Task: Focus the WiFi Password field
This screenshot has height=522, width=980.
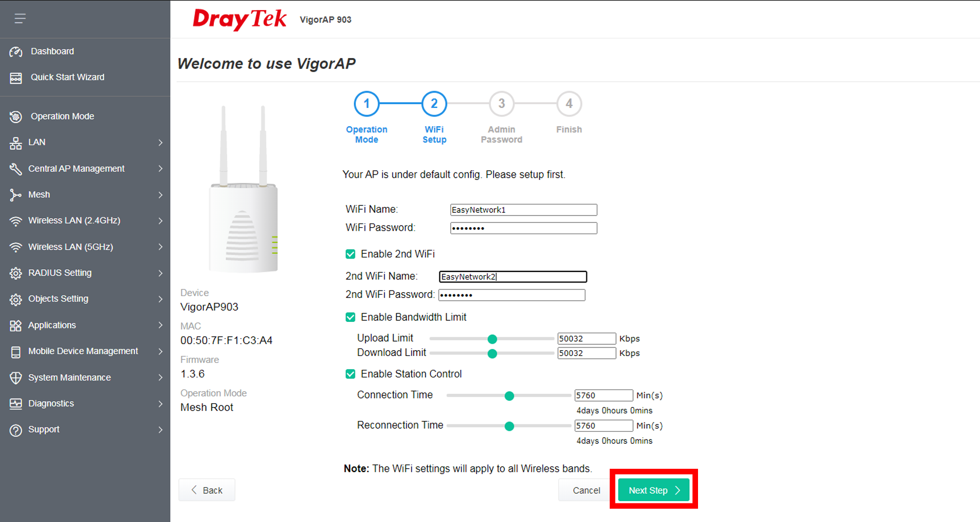Action: coord(524,228)
